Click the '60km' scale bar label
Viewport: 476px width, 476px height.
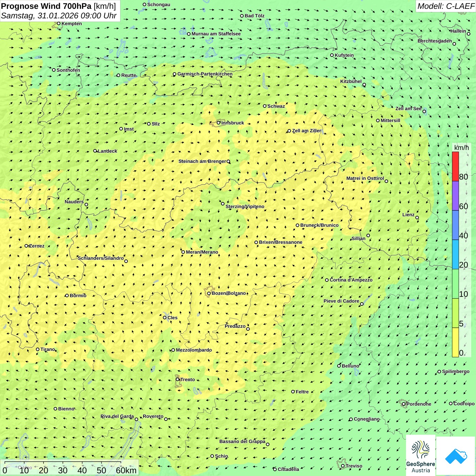[x=126, y=470]
